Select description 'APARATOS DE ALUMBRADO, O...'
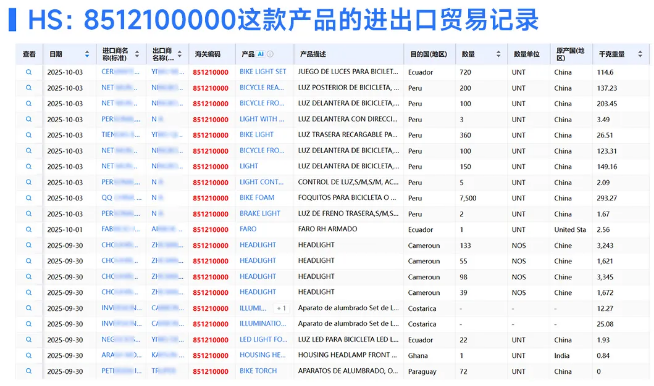Image resolution: width=654 pixels, height=386 pixels. coord(348,371)
